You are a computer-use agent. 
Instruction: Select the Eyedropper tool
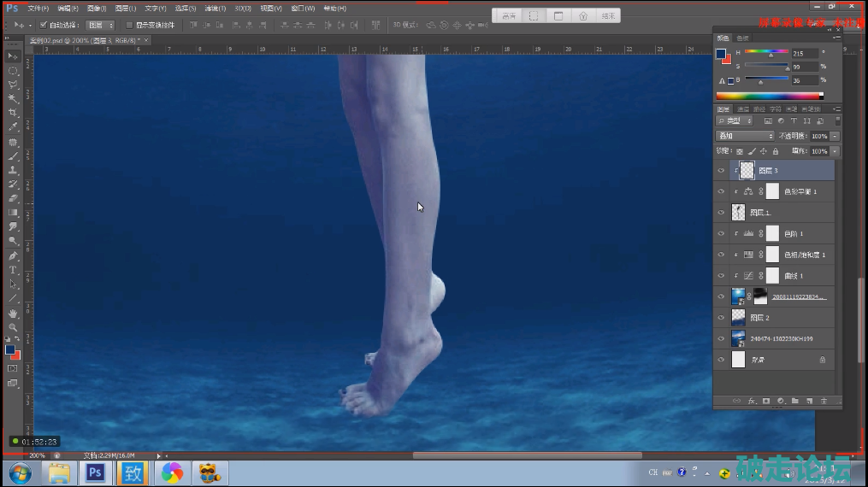tap(13, 127)
